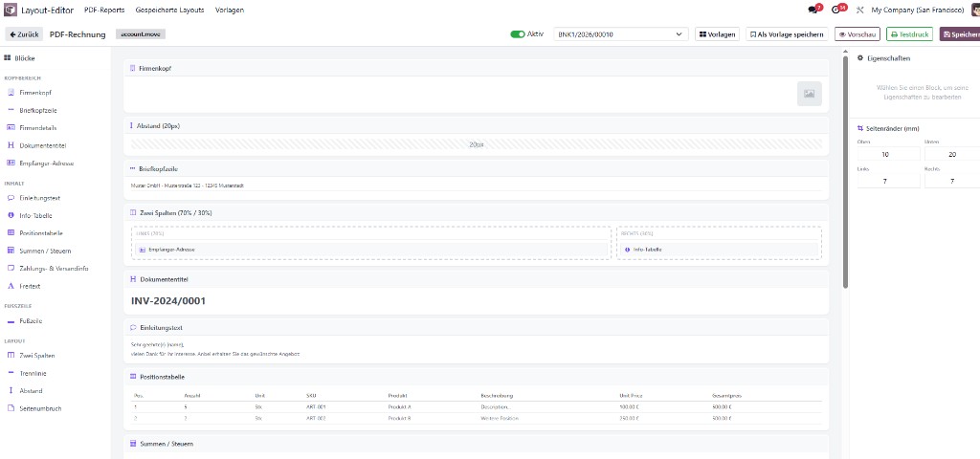Set the Unten margin field
This screenshot has height=459, width=980.
[x=952, y=154]
